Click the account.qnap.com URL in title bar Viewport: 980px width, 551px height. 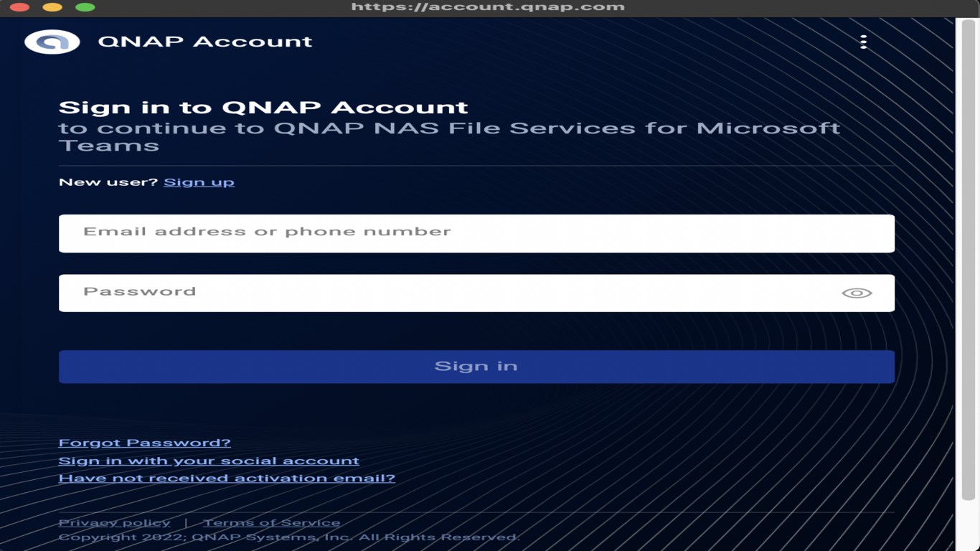[488, 7]
